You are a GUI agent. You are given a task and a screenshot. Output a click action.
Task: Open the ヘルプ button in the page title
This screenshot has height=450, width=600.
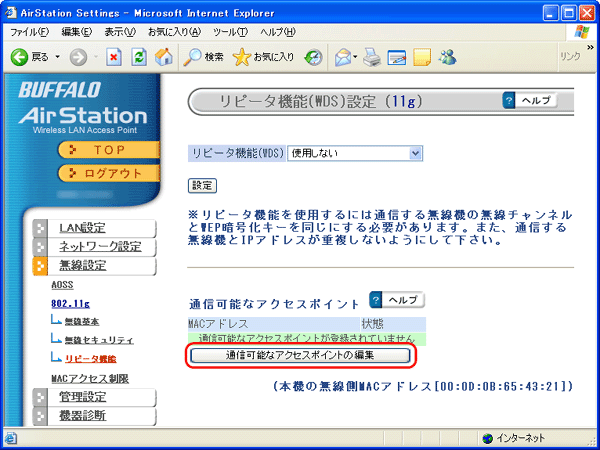pos(530,101)
